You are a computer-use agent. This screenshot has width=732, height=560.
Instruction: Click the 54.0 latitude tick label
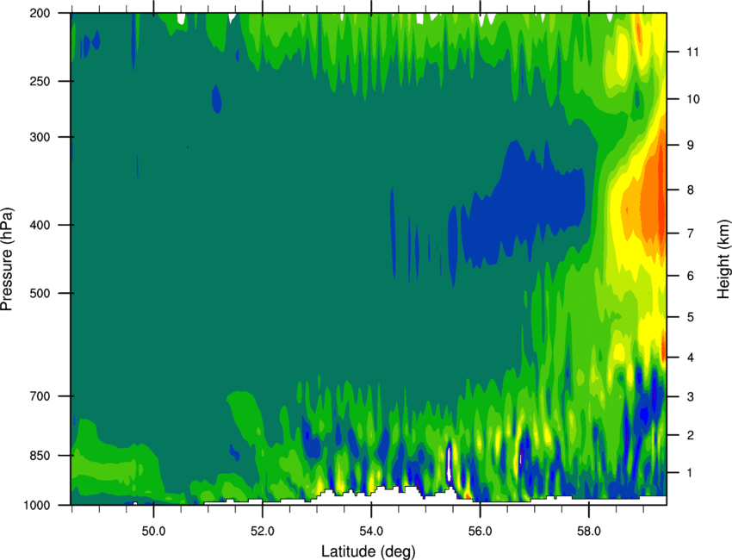pos(371,532)
